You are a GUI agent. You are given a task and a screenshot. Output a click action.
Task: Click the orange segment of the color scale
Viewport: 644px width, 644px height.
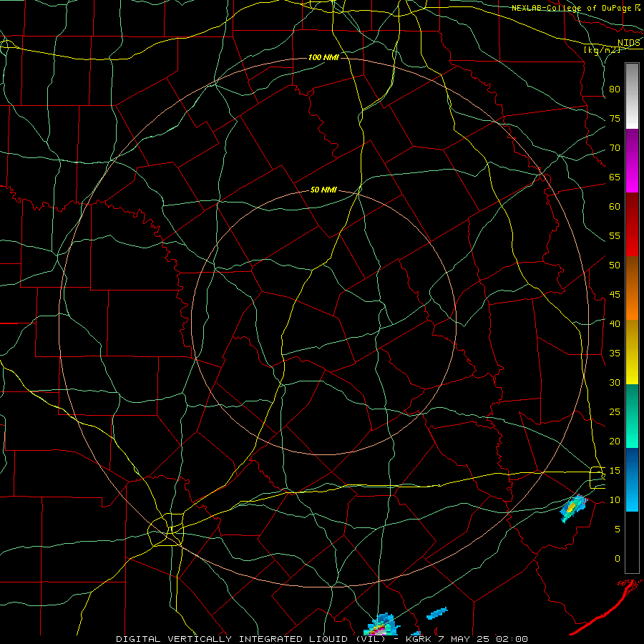click(x=632, y=288)
